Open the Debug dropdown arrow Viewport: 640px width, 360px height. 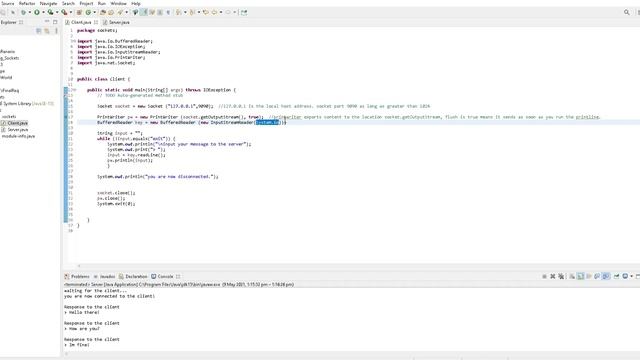[30, 12]
